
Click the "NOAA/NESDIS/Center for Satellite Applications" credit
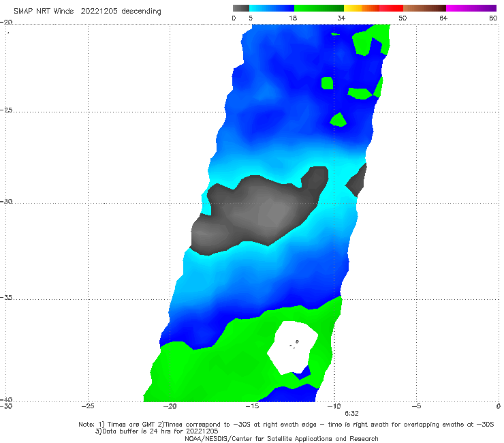pyautogui.click(x=281, y=439)
